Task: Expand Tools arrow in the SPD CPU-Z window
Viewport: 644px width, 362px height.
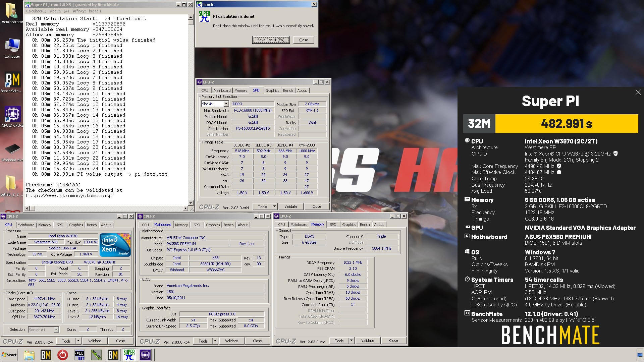Action: (x=275, y=206)
